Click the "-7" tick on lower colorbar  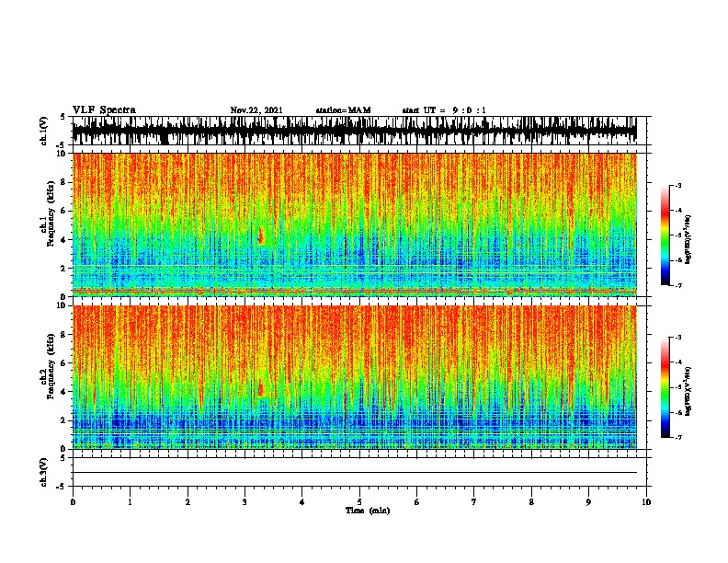(x=678, y=437)
